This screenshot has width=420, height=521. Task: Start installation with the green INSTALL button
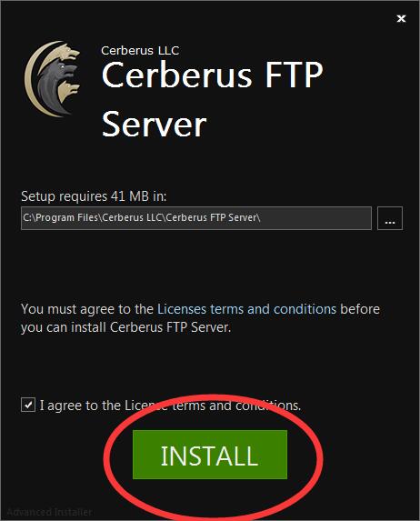click(x=210, y=455)
